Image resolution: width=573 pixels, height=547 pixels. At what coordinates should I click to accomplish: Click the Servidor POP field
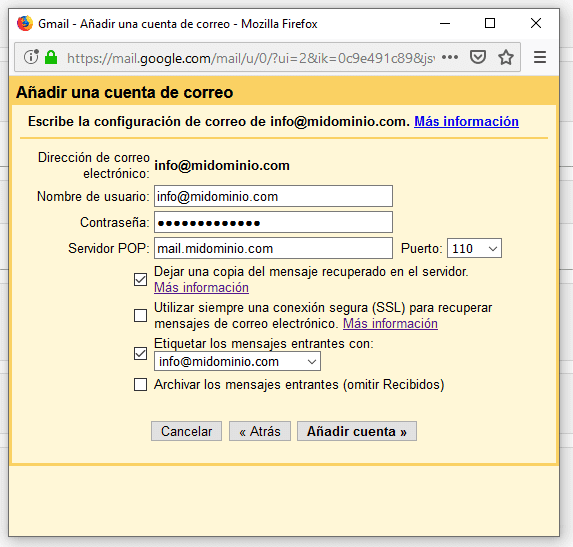point(273,248)
